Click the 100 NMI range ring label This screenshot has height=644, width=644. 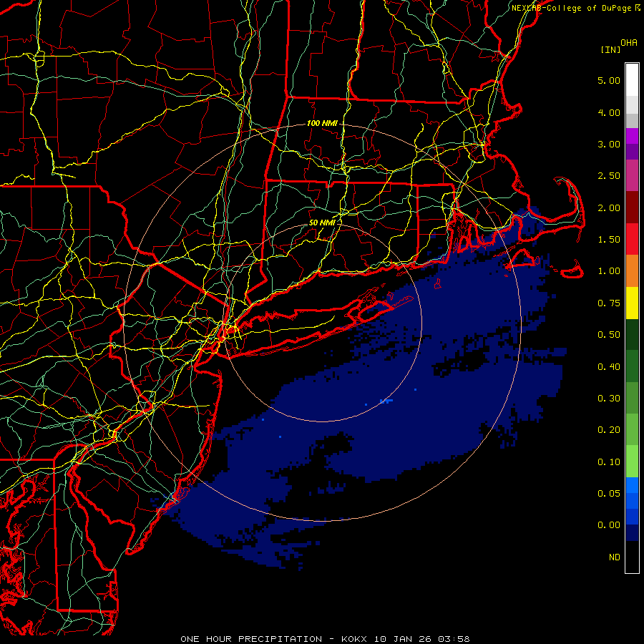click(322, 123)
